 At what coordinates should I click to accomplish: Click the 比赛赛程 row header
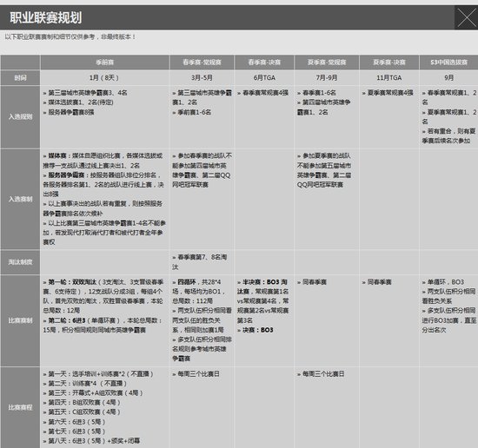click(x=20, y=407)
